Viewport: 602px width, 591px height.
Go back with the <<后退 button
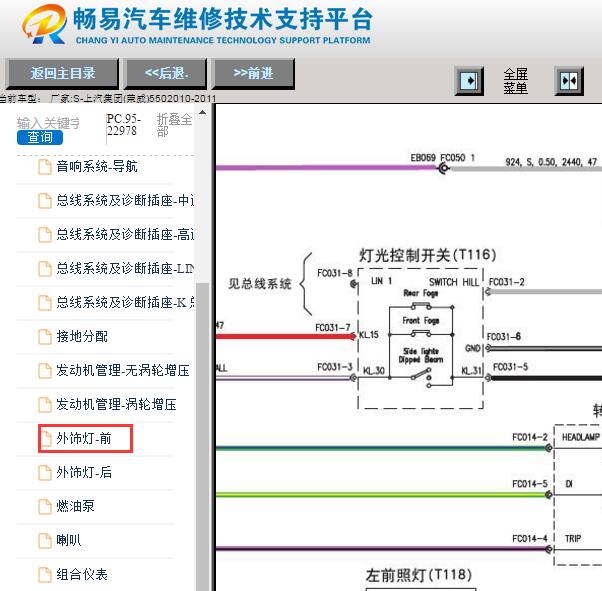[x=166, y=73]
